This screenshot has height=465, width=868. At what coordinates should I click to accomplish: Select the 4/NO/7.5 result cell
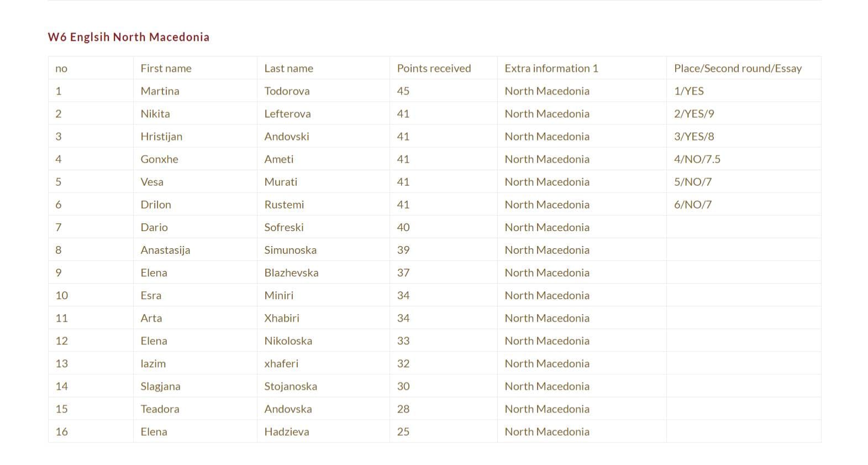[x=697, y=159]
